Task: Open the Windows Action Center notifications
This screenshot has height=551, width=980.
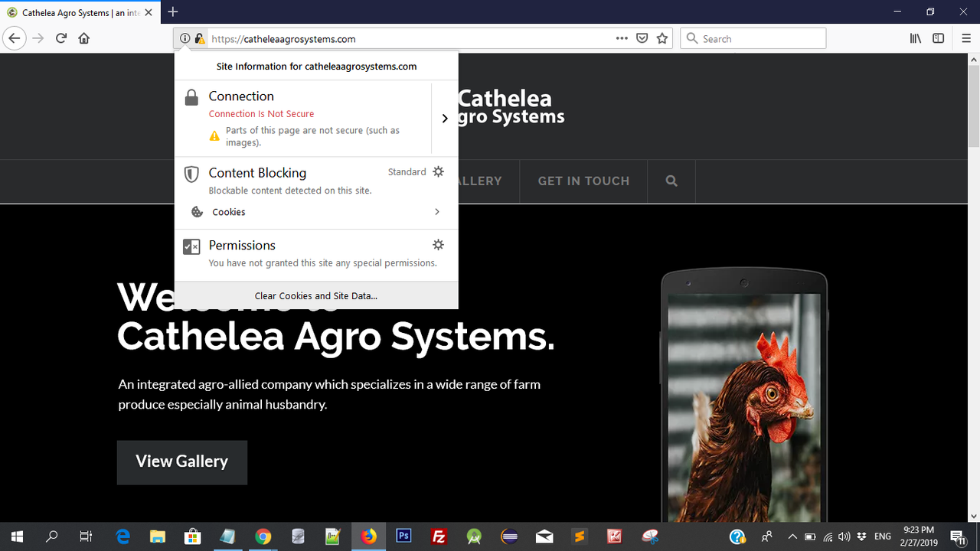Action: [x=958, y=536]
